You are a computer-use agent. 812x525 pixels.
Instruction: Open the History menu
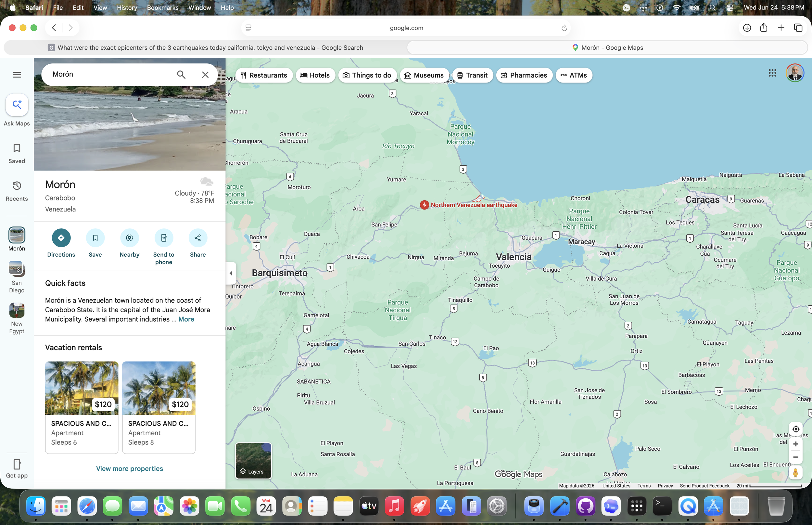click(x=127, y=7)
